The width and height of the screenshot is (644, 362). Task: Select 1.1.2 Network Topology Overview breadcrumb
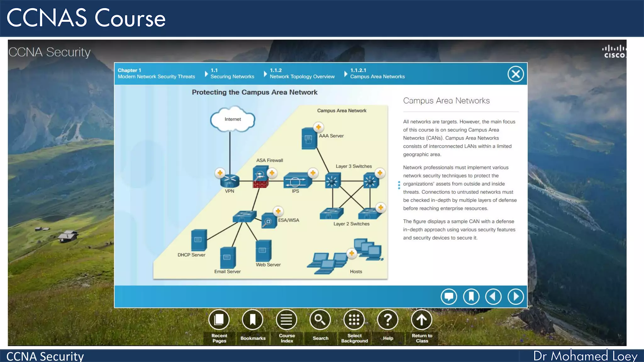[x=302, y=74]
